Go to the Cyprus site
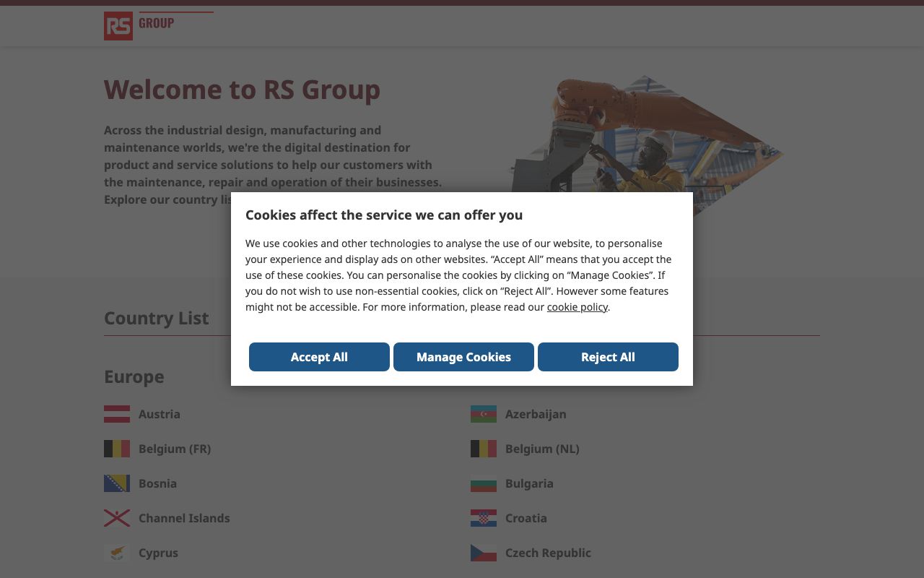This screenshot has height=578, width=924. coord(158,553)
